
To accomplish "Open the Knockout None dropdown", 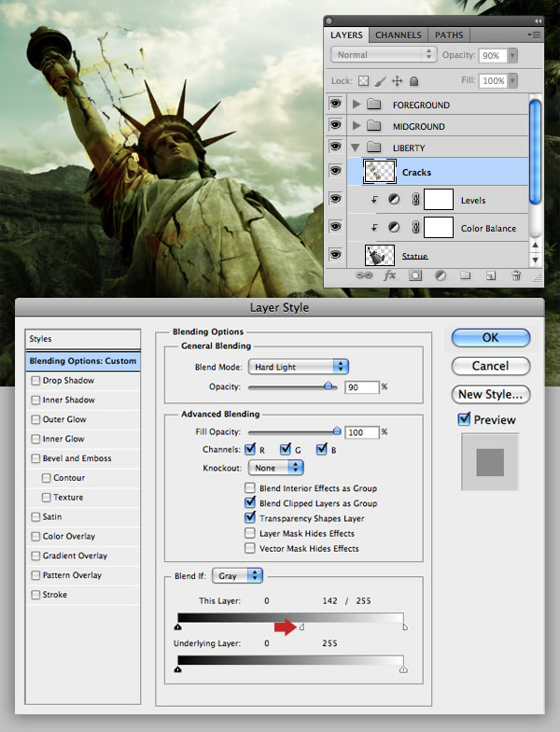I will (276, 467).
